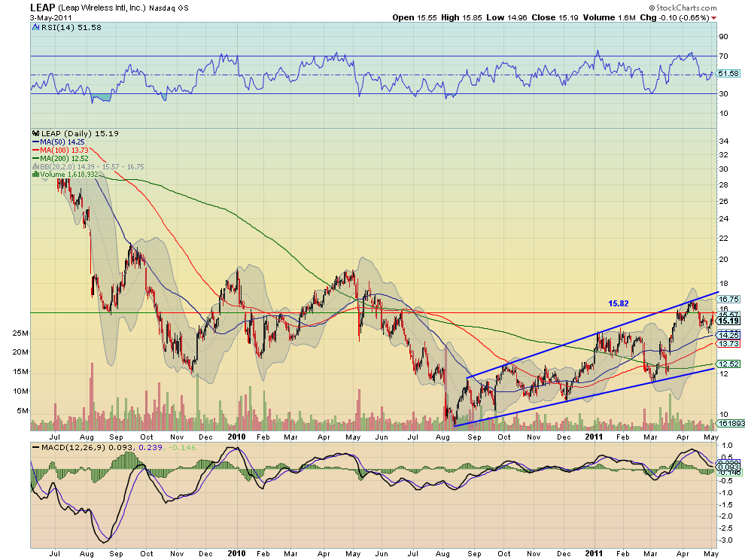
Task: Click the High 15.85 value
Action: pyautogui.click(x=461, y=17)
